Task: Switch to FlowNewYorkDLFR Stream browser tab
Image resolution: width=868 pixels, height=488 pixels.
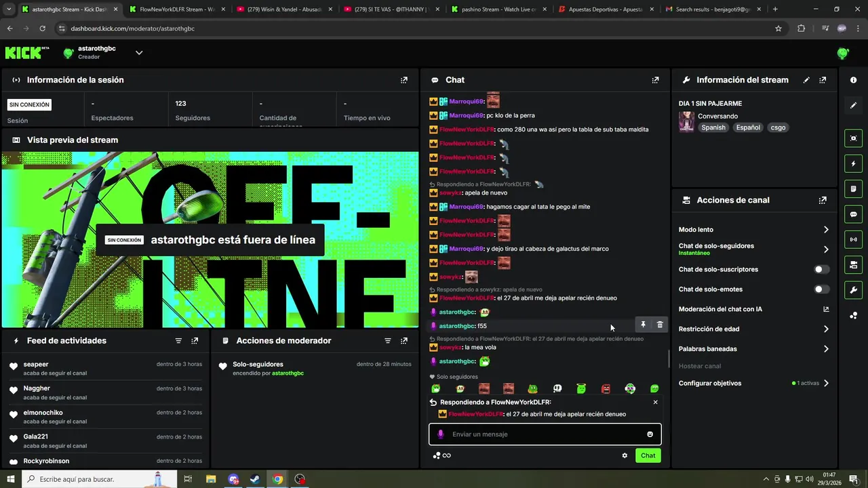Action: pos(176,9)
